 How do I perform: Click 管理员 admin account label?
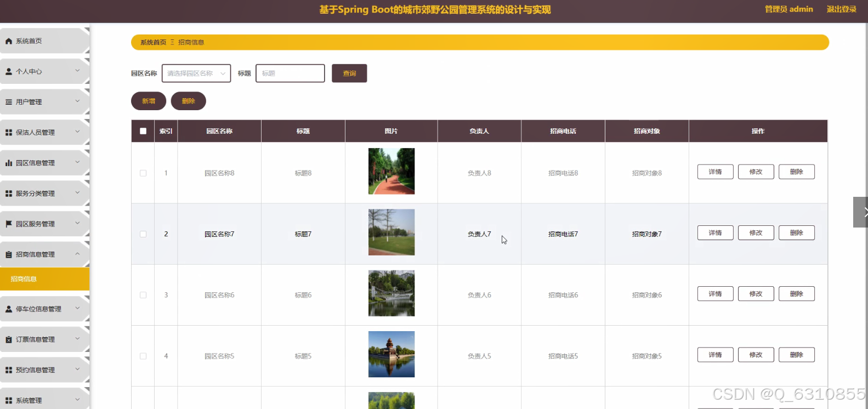coord(789,9)
